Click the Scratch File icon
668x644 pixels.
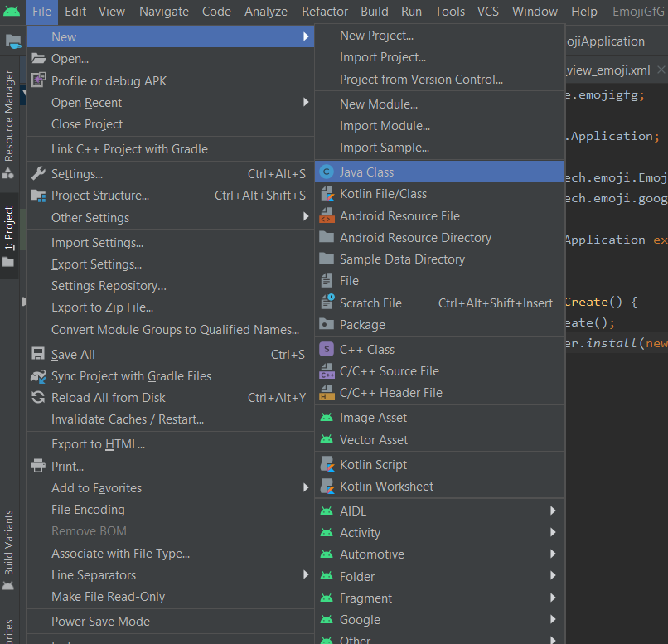pyautogui.click(x=327, y=302)
